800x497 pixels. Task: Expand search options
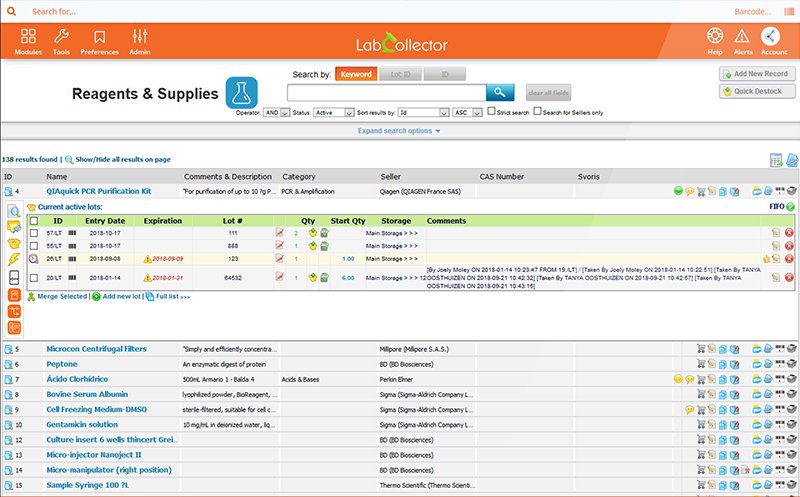(399, 131)
